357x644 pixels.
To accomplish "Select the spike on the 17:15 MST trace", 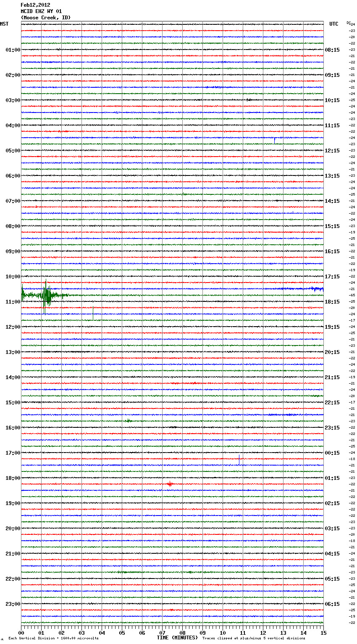I will coord(239,459).
